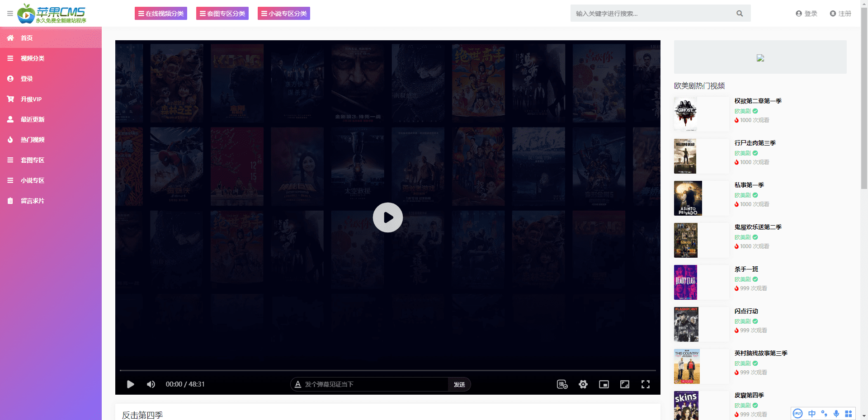Viewport: 868px width, 420px height.
Task: Click the shopping cart icon beside 升级VIP
Action: 10,99
